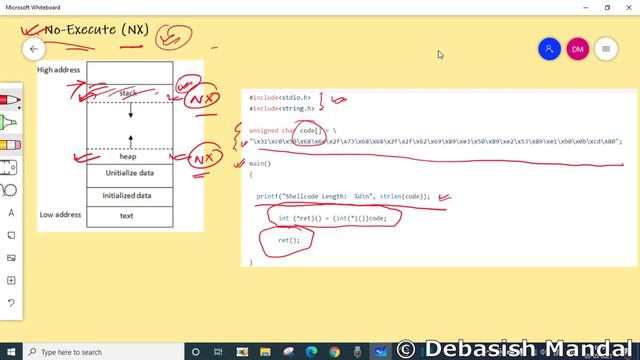Select the memory layout diagram image
Screen dimensions: 640x360
pyautogui.click(x=120, y=146)
